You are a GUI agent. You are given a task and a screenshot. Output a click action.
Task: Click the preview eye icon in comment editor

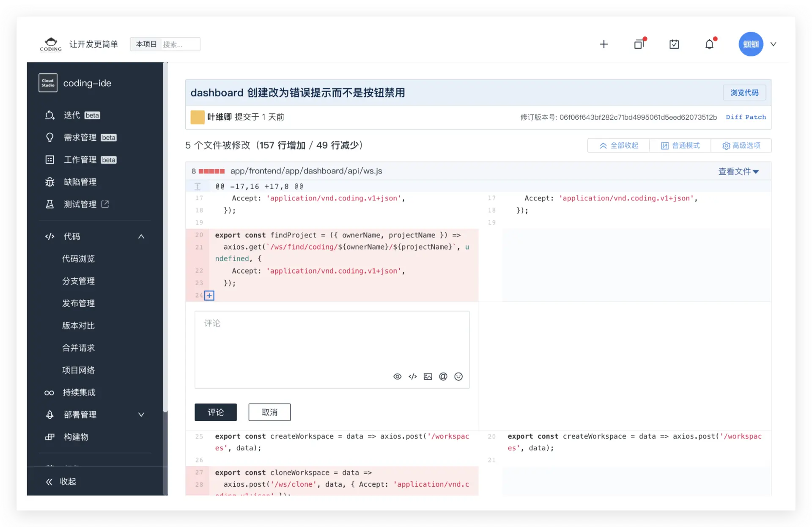[x=397, y=376]
